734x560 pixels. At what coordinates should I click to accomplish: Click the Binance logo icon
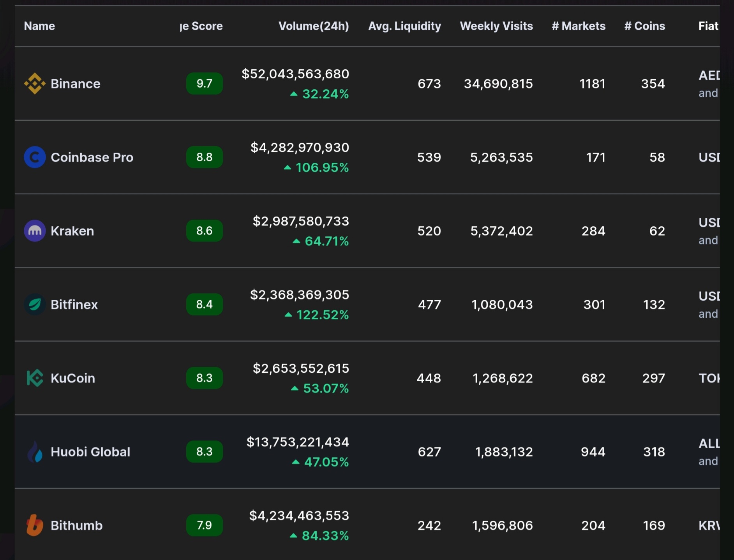pyautogui.click(x=35, y=84)
